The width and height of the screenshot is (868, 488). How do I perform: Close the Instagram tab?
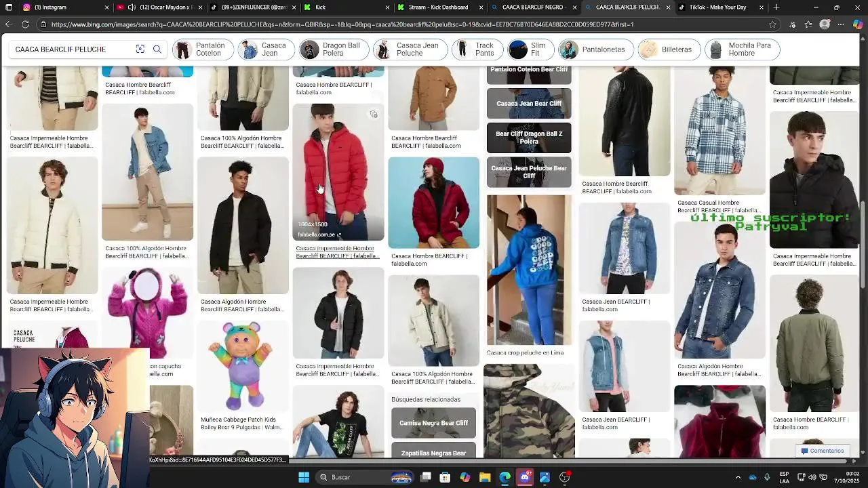(106, 7)
